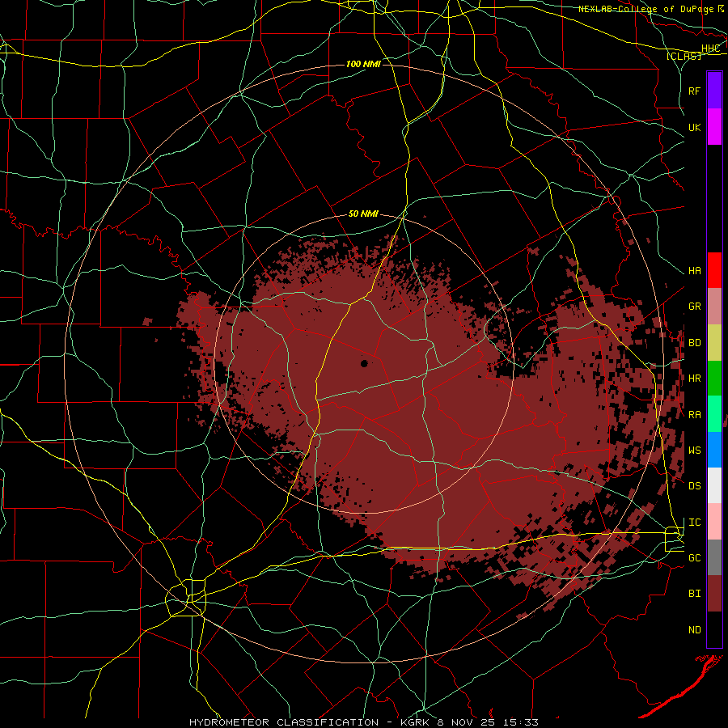Select the BD yellow-olive legend swatch
This screenshot has width=728, height=728.
pos(714,343)
